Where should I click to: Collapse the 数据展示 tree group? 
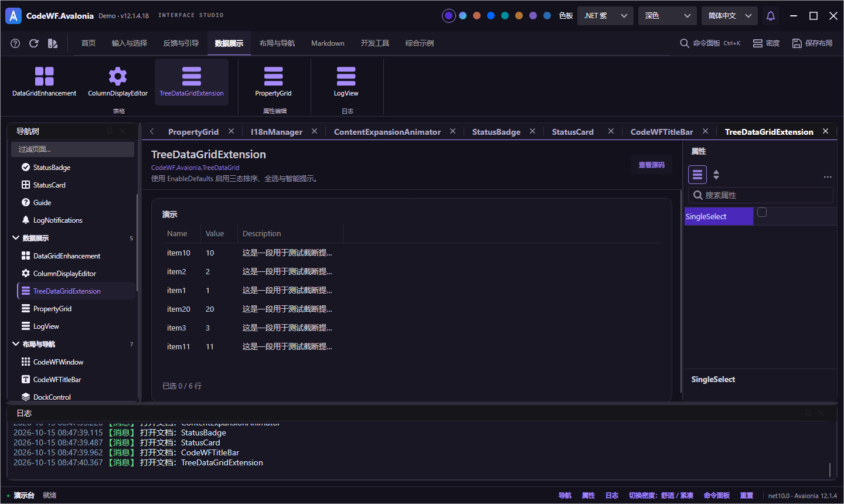(16, 238)
